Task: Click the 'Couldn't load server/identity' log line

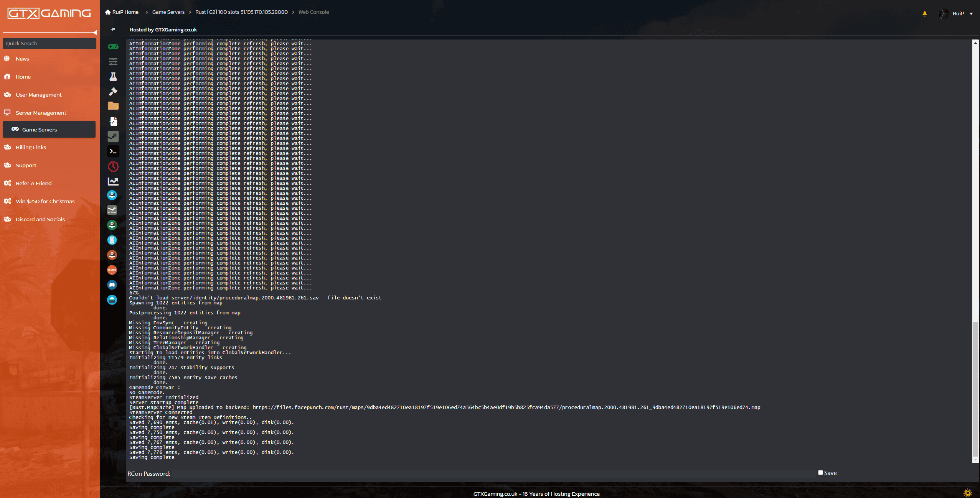Action: pyautogui.click(x=255, y=298)
